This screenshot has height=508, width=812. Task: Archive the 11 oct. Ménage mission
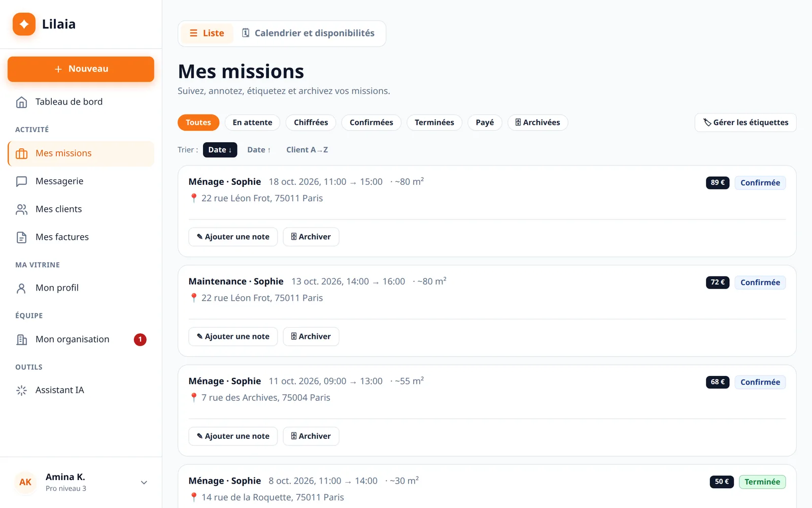311,436
